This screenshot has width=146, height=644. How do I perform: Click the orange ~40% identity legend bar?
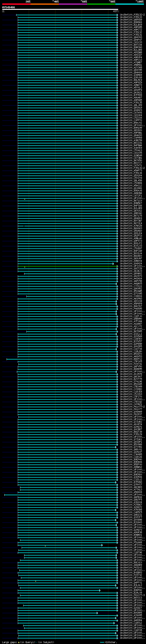tap(45, 4)
